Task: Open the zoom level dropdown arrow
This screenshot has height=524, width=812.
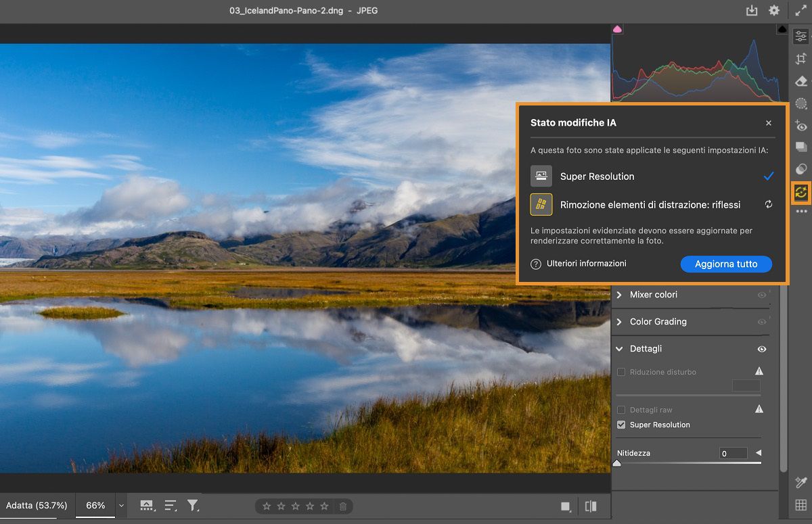Action: click(x=122, y=505)
